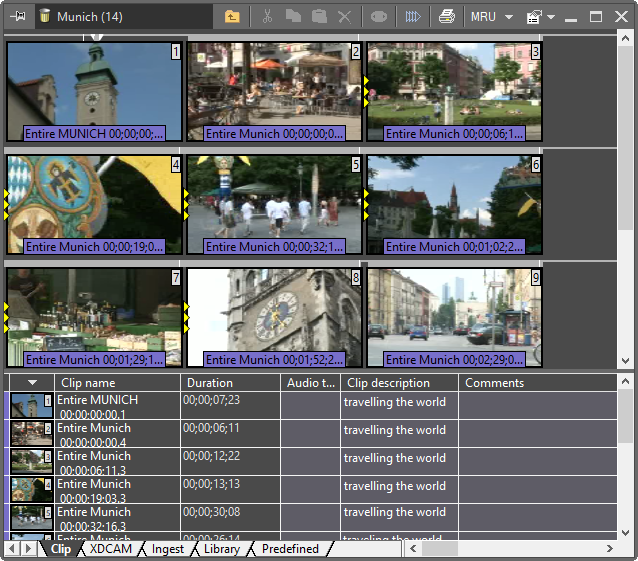Click the Copy icon

(x=293, y=16)
